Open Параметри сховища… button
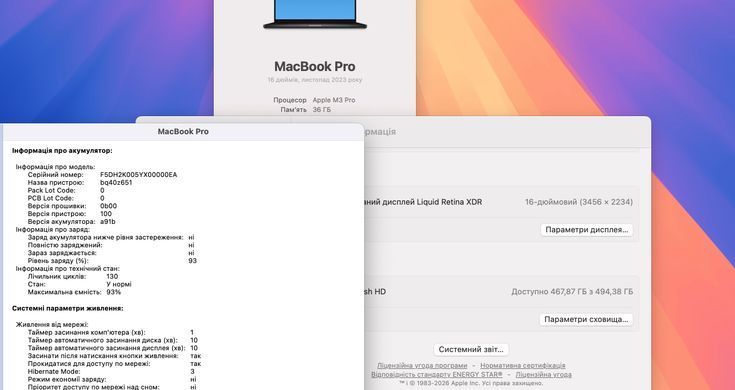The width and height of the screenshot is (735, 390). [586, 319]
